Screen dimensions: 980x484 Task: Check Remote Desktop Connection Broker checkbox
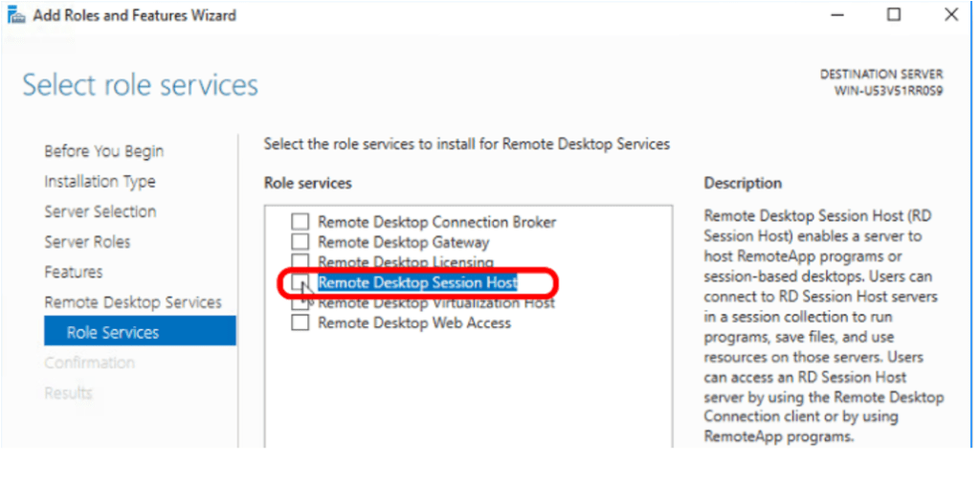pos(301,222)
